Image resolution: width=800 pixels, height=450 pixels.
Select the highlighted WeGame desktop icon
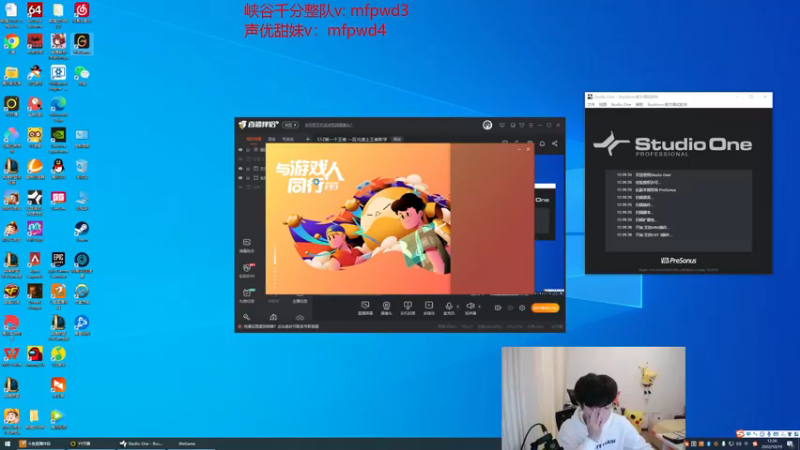click(x=82, y=42)
